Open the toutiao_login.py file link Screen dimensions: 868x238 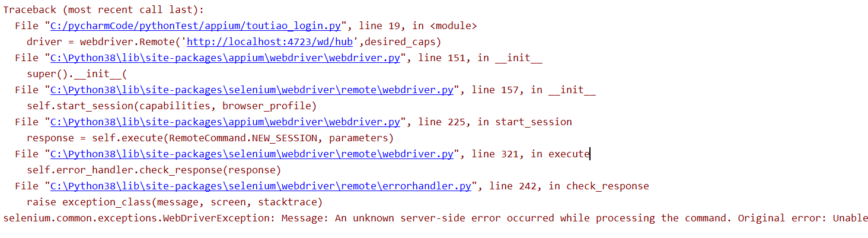(x=196, y=26)
